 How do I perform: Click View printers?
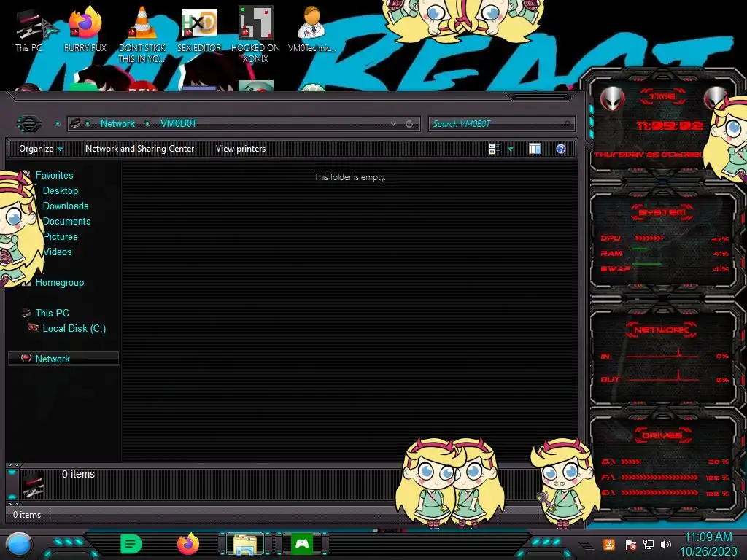tap(241, 149)
